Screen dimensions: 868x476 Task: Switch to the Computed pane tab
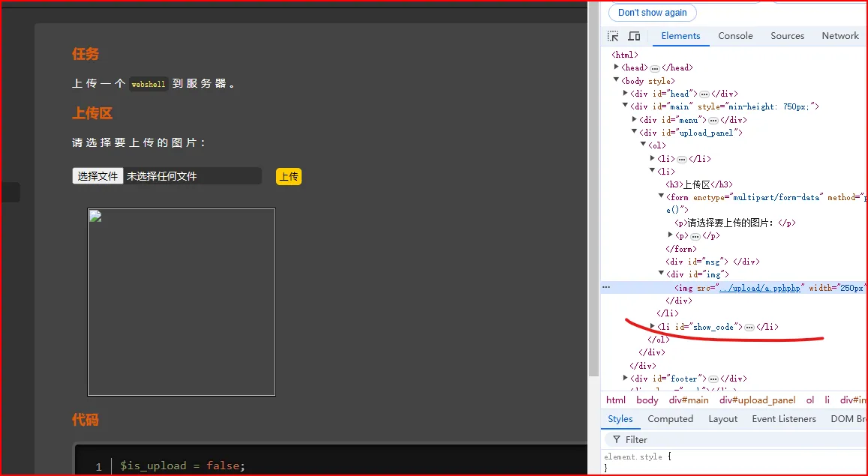(671, 419)
